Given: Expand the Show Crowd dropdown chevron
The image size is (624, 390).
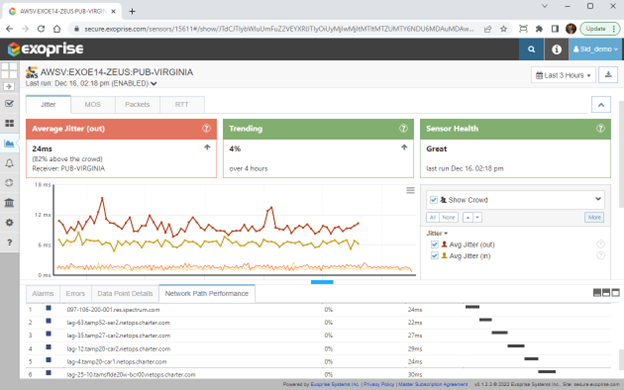Looking at the screenshot, I should [x=598, y=199].
